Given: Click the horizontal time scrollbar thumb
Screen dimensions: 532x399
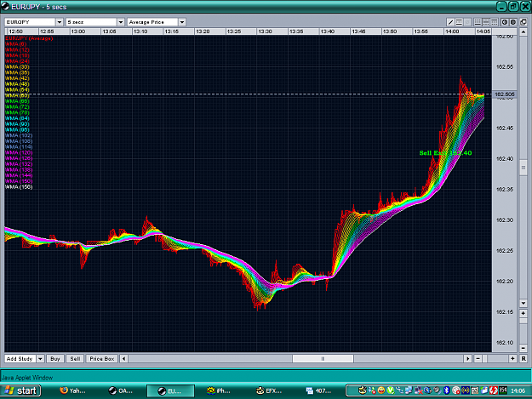Looking at the screenshot, I should pyautogui.click(x=323, y=359).
